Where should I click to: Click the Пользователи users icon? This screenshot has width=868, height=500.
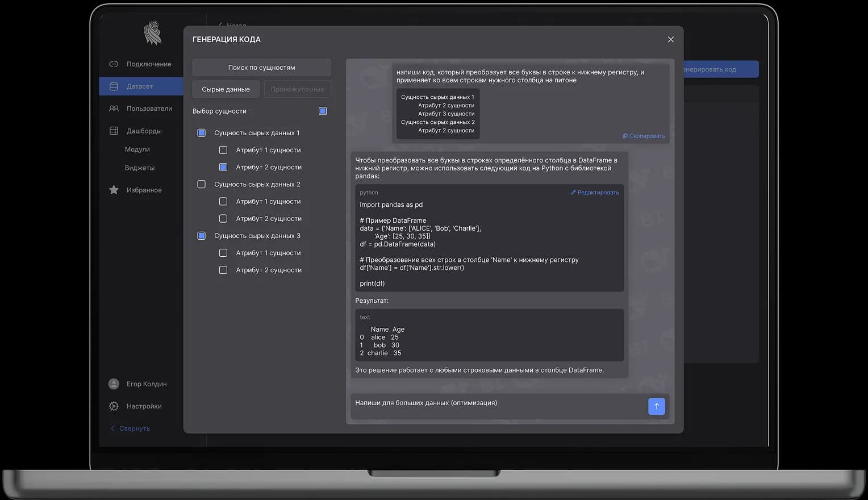pos(114,109)
